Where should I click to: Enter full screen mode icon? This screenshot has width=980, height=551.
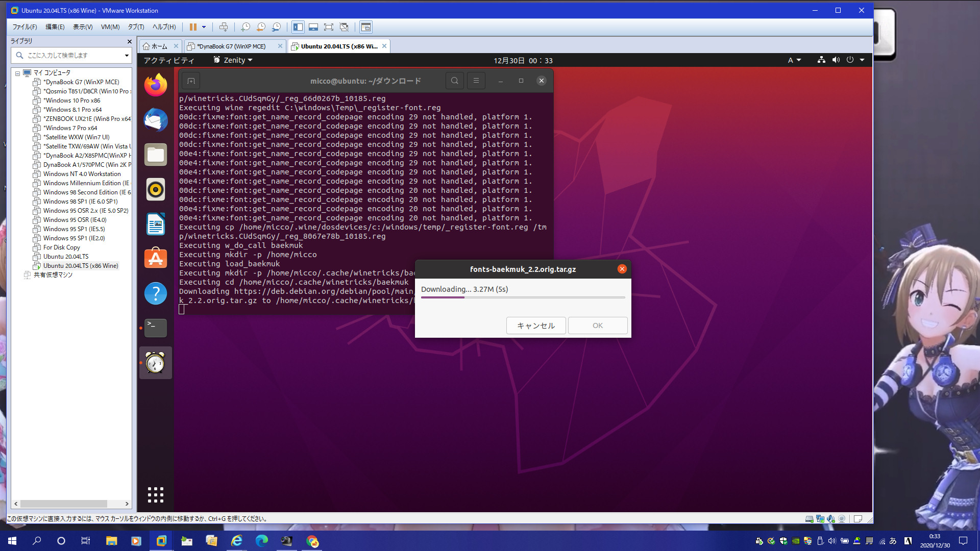[329, 27]
